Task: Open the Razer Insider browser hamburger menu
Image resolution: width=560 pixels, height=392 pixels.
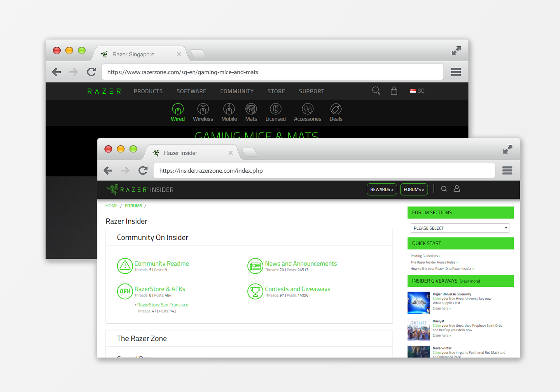Action: pyautogui.click(x=507, y=171)
